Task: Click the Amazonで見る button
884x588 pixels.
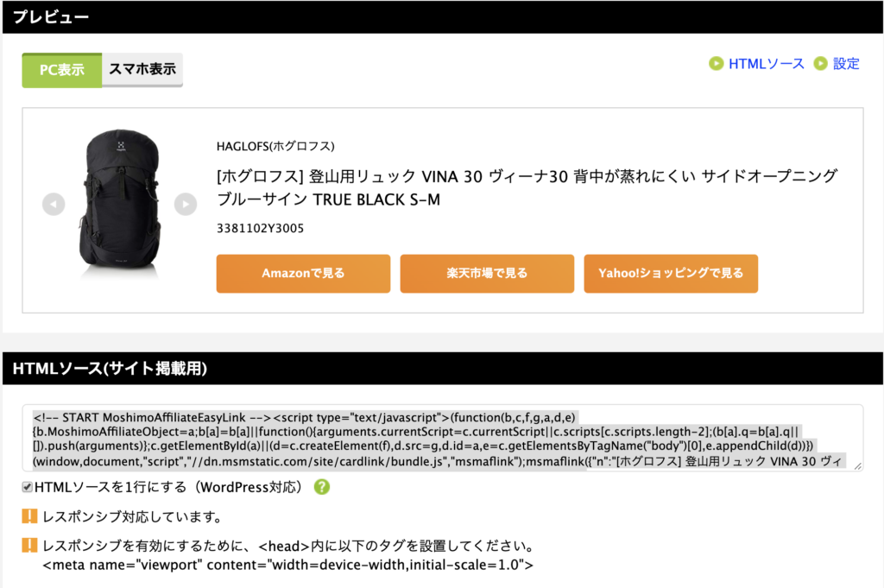Action: coord(303,274)
